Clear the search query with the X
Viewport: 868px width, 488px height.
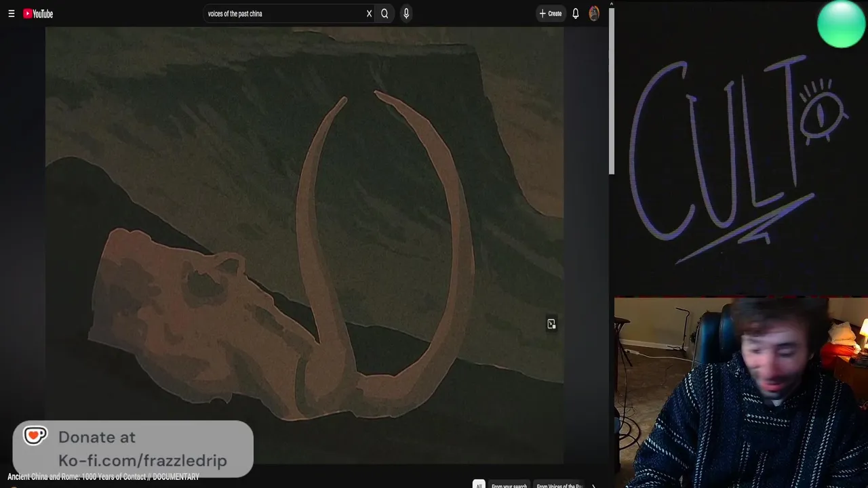(x=369, y=14)
